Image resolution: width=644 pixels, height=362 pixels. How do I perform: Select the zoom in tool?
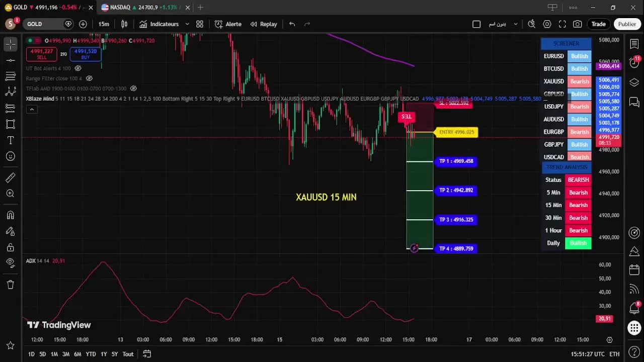(10, 194)
